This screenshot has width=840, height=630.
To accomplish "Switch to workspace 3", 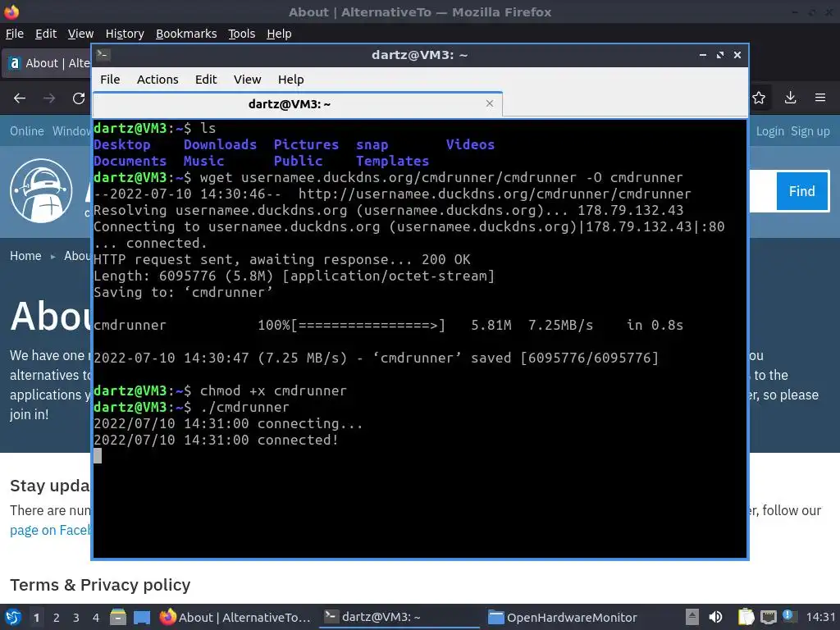I will [x=76, y=618].
